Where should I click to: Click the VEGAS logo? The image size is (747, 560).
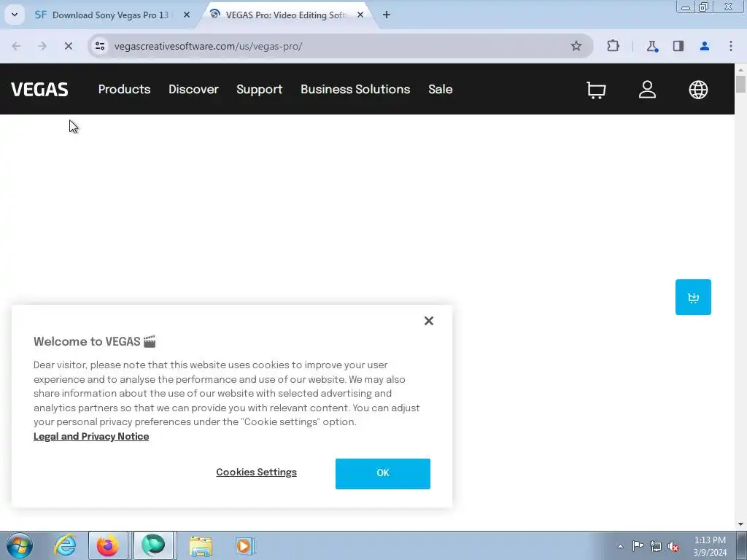pos(39,90)
